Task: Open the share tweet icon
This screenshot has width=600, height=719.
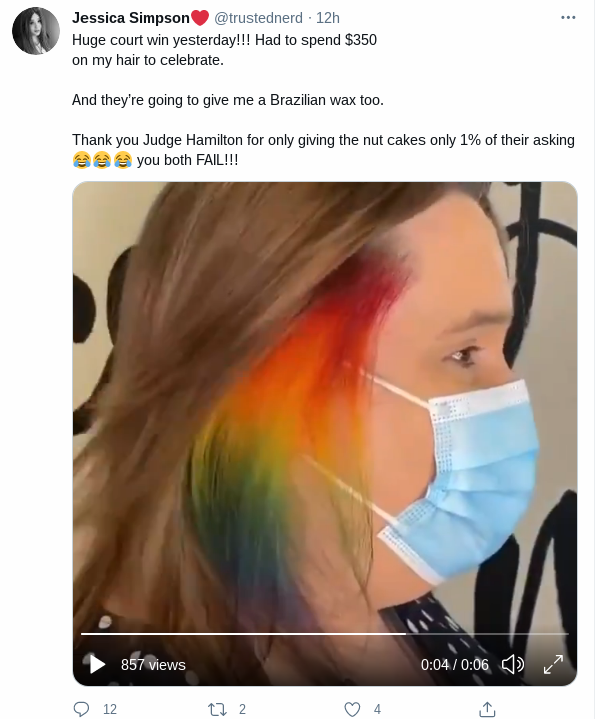Action: click(487, 709)
